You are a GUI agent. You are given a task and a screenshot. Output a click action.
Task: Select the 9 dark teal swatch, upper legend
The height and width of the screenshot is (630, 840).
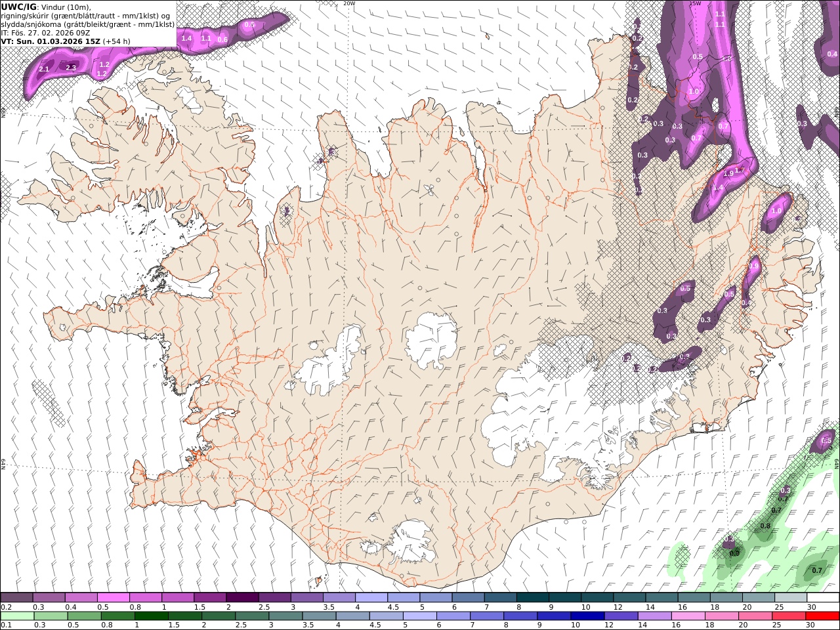coord(565,597)
